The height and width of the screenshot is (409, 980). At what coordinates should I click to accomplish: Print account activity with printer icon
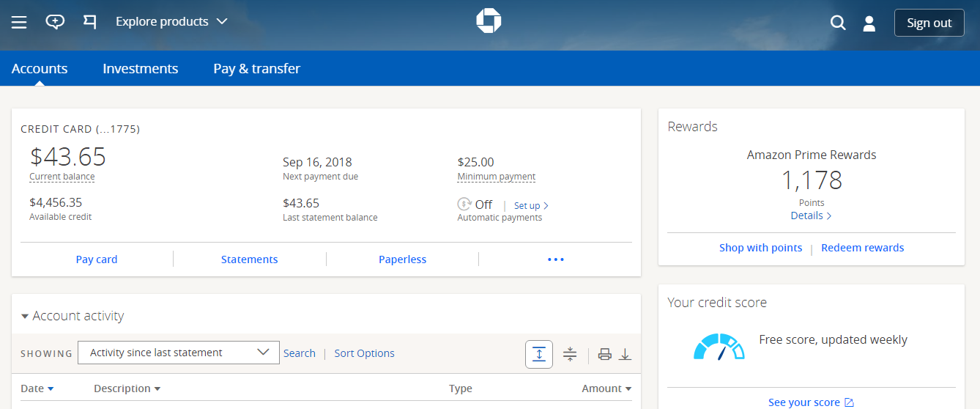pyautogui.click(x=604, y=354)
